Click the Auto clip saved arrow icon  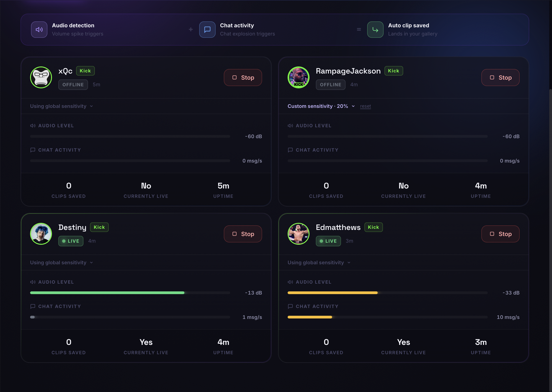tap(375, 29)
